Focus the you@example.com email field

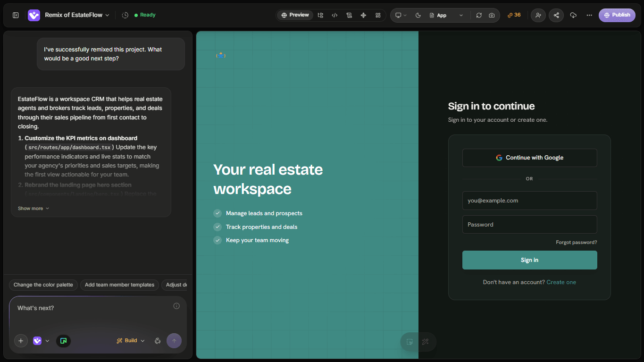click(529, 201)
